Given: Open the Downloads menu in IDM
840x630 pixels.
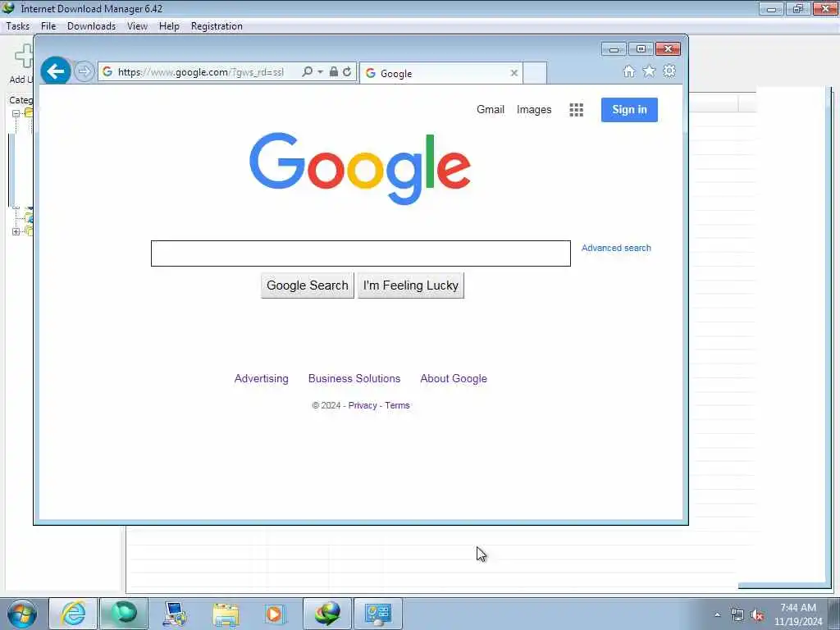Looking at the screenshot, I should tap(91, 26).
